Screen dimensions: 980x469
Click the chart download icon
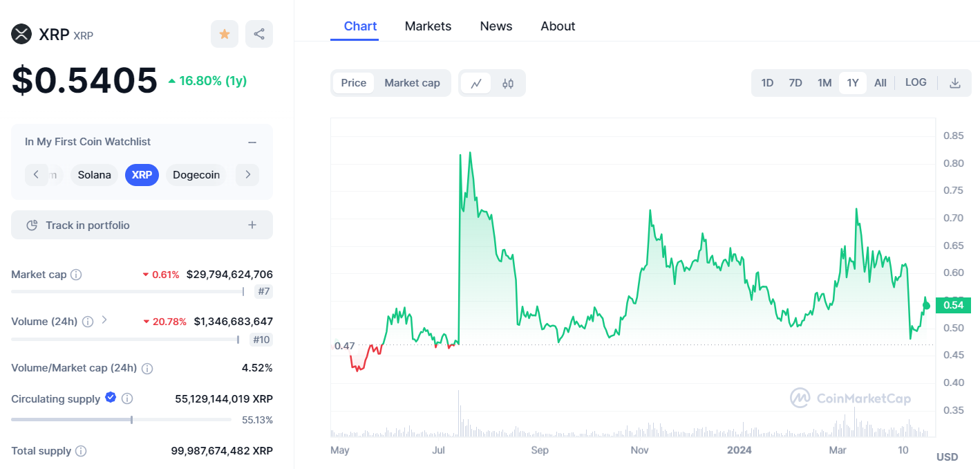tap(955, 83)
